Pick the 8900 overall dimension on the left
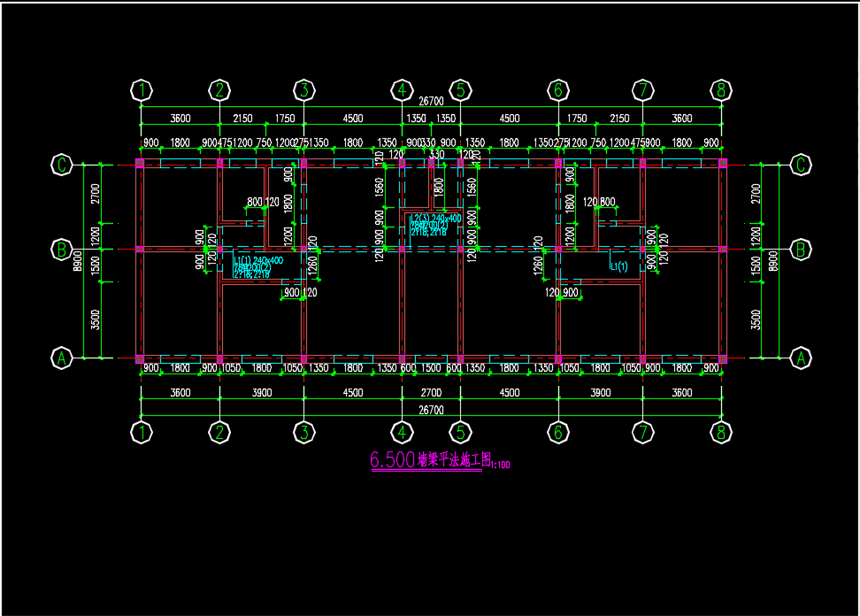Screen dimensions: 860x616 78,261
